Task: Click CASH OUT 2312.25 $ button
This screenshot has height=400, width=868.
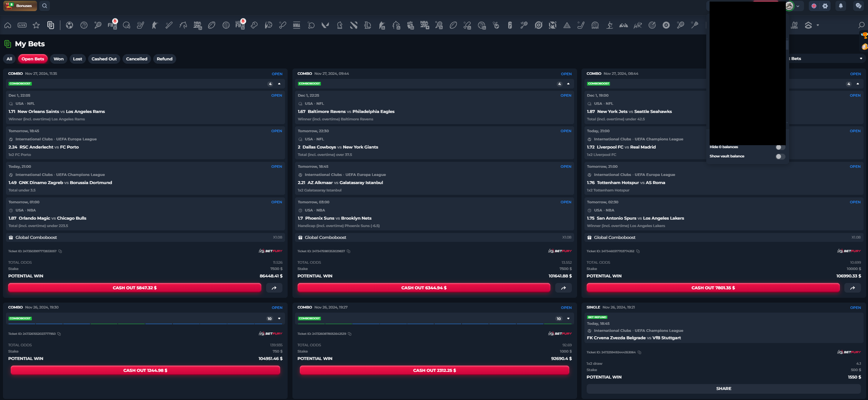Action: pyautogui.click(x=435, y=370)
